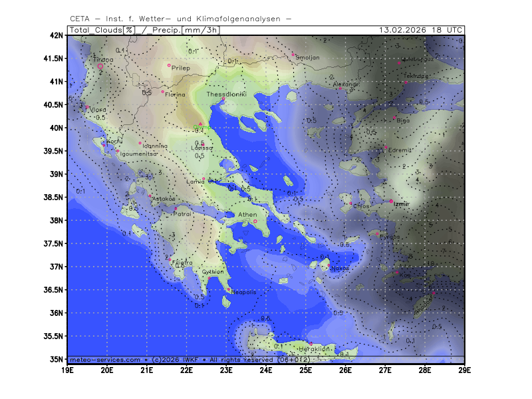Image resolution: width=532 pixels, height=399 pixels.
Task: Click the Neapolis marker dot
Action: (x=229, y=290)
